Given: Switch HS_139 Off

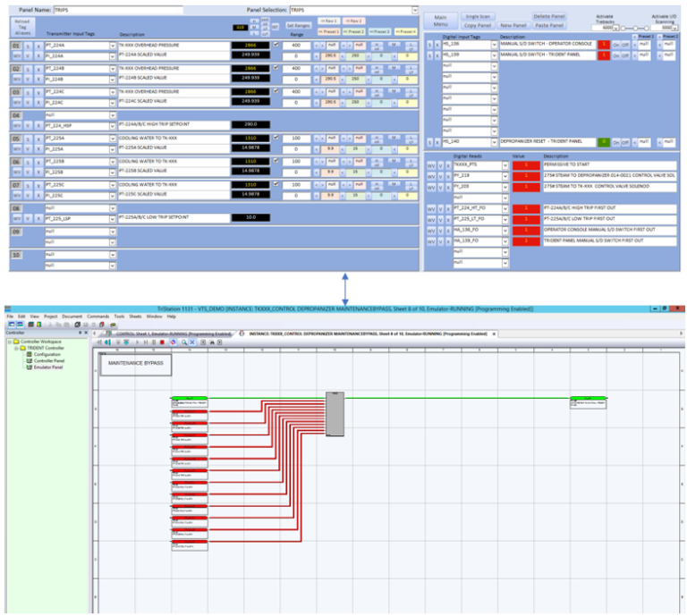Looking at the screenshot, I should coord(625,55).
